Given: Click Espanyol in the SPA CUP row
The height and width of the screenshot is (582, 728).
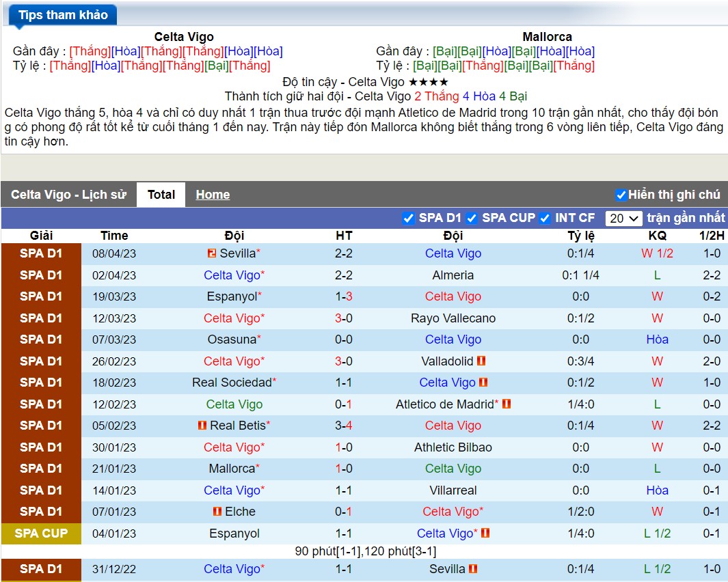Looking at the screenshot, I should pos(234,533).
